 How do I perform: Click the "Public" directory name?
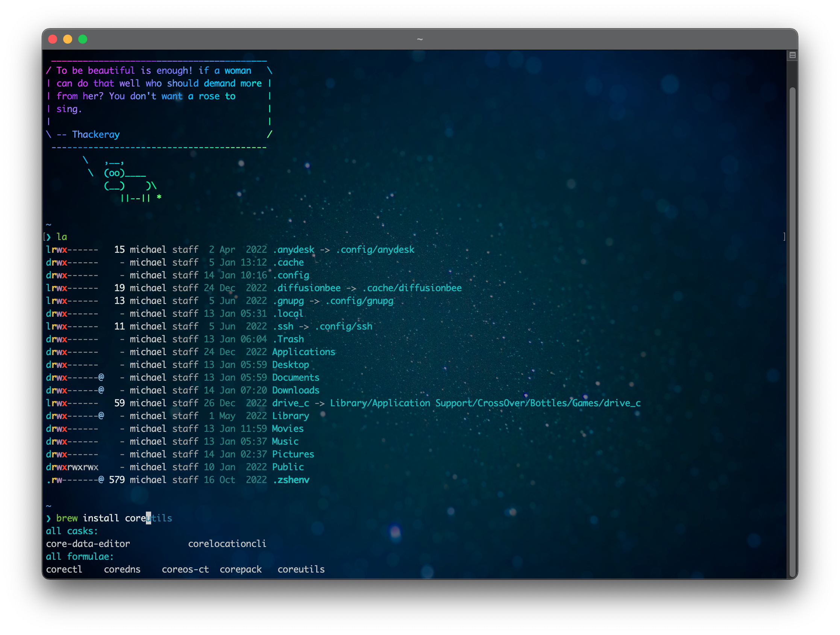tap(288, 467)
